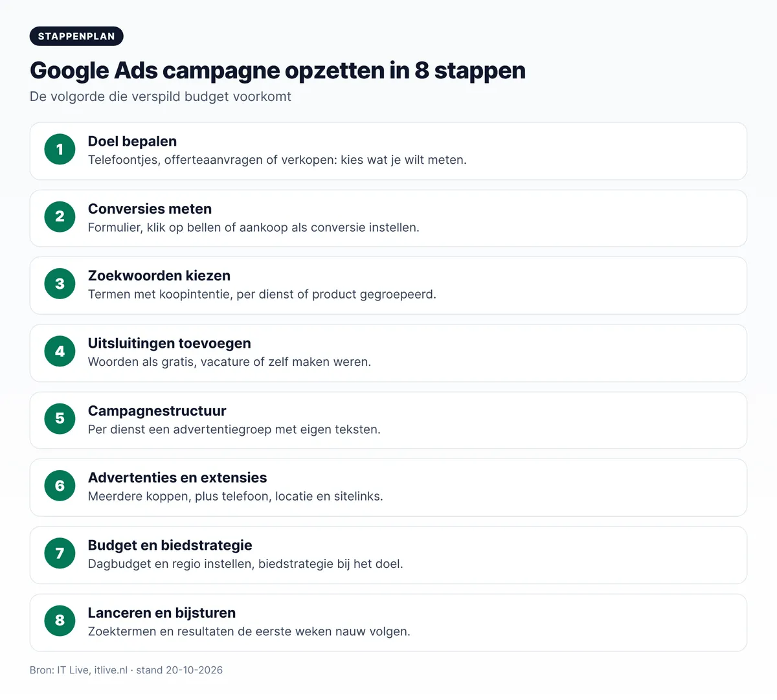This screenshot has width=777, height=700.
Task: Click the description 'Zoektermen en resultaten…'
Action: pos(249,631)
